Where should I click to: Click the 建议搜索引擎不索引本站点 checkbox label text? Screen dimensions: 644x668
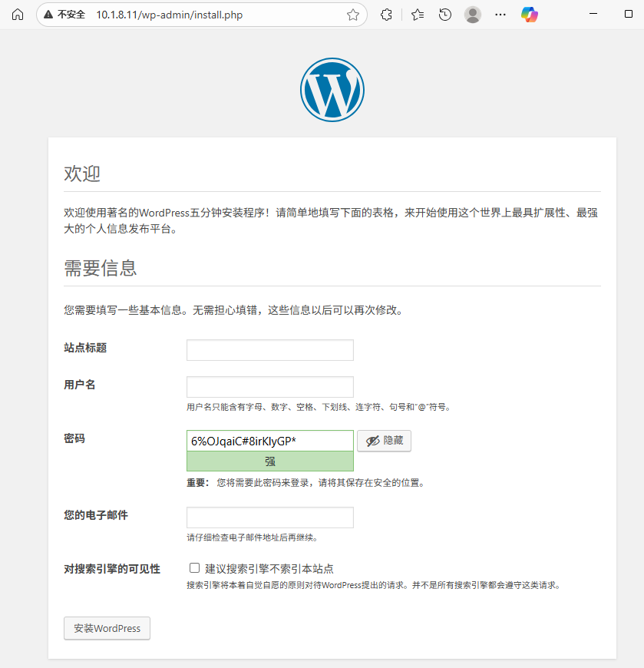coord(269,569)
